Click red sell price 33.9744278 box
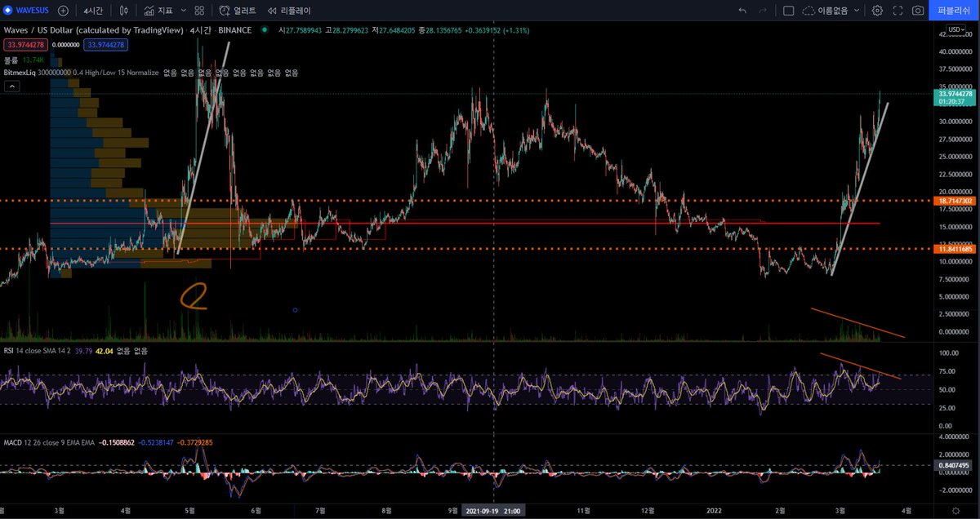This screenshot has height=519, width=980. (x=26, y=45)
